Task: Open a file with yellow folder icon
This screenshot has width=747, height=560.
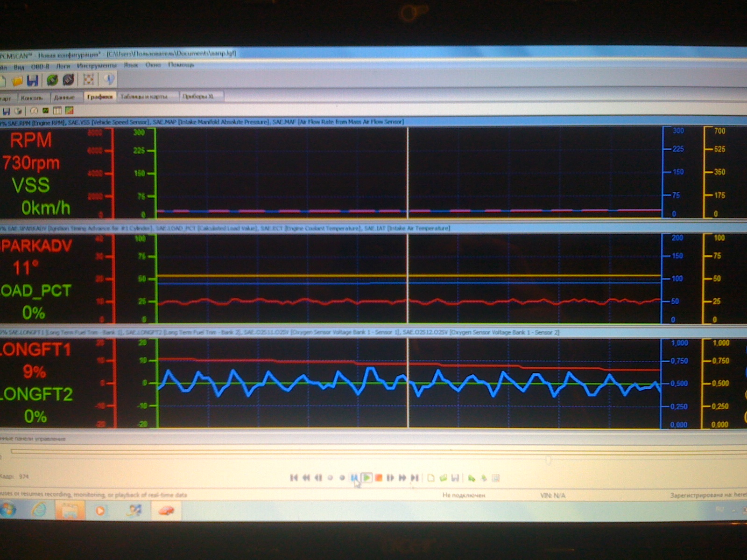Action: point(17,81)
